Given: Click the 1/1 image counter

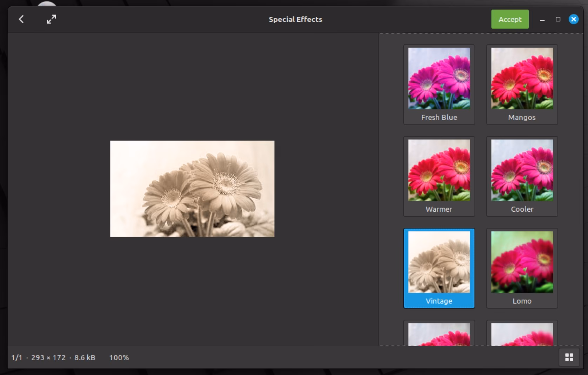Looking at the screenshot, I should click(x=16, y=357).
